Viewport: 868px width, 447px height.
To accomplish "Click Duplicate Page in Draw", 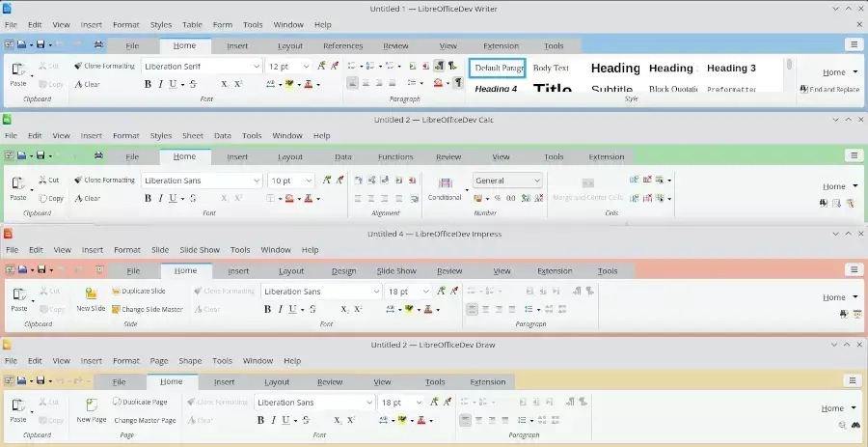I will [x=140, y=403].
